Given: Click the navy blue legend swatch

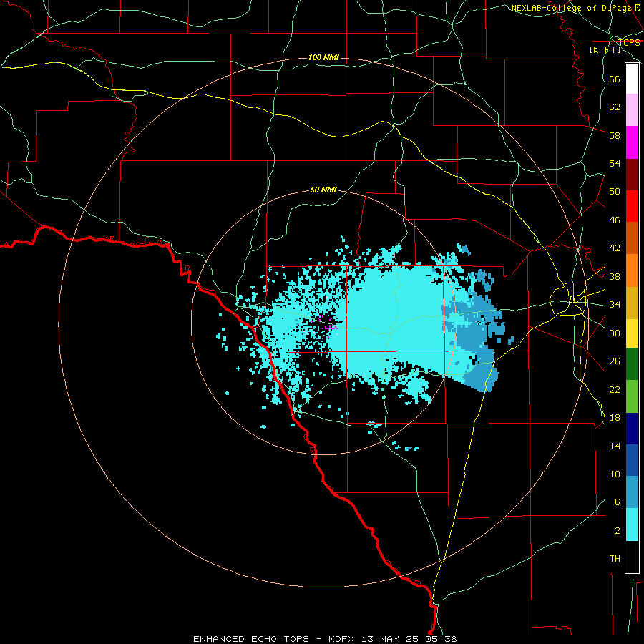Looking at the screenshot, I should click(632, 429).
